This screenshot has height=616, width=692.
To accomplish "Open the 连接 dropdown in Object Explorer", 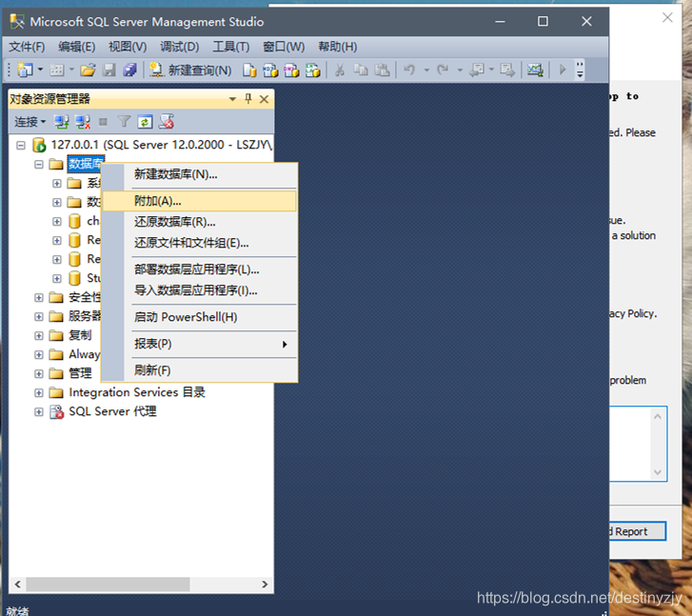I will tap(30, 122).
